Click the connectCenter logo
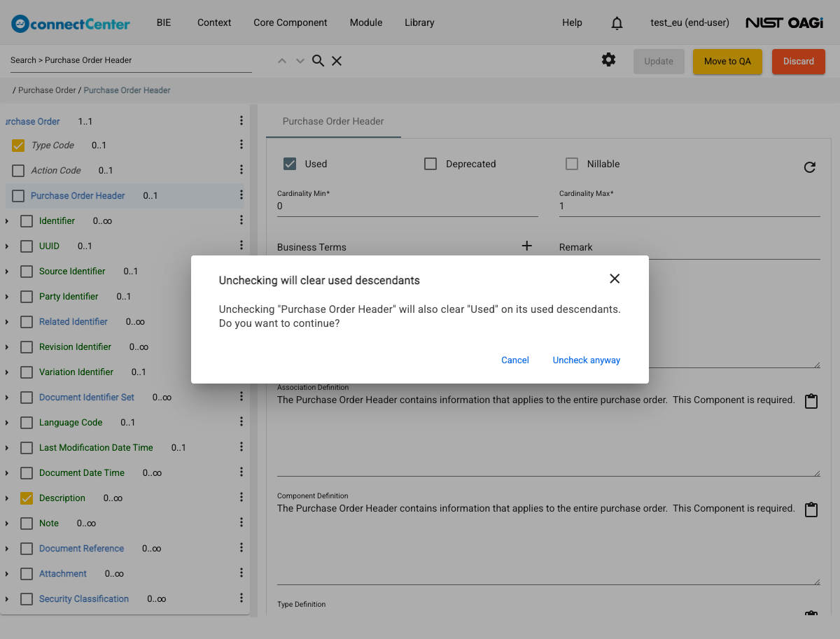This screenshot has width=840, height=639. 71,23
